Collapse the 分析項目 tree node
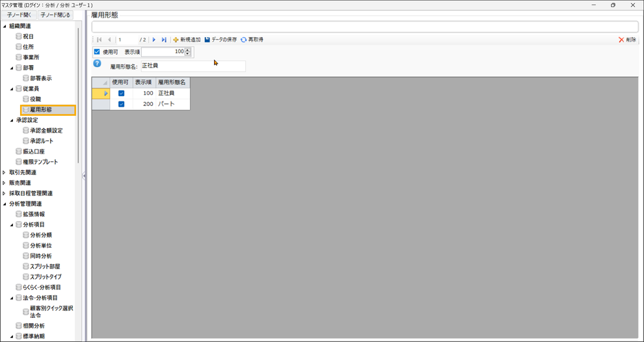The width and height of the screenshot is (644, 342). coord(12,225)
